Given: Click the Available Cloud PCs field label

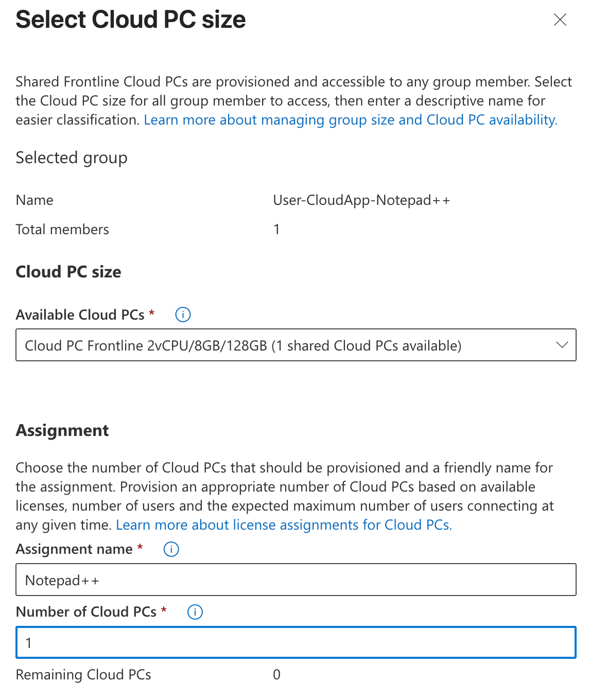Looking at the screenshot, I should tap(80, 314).
